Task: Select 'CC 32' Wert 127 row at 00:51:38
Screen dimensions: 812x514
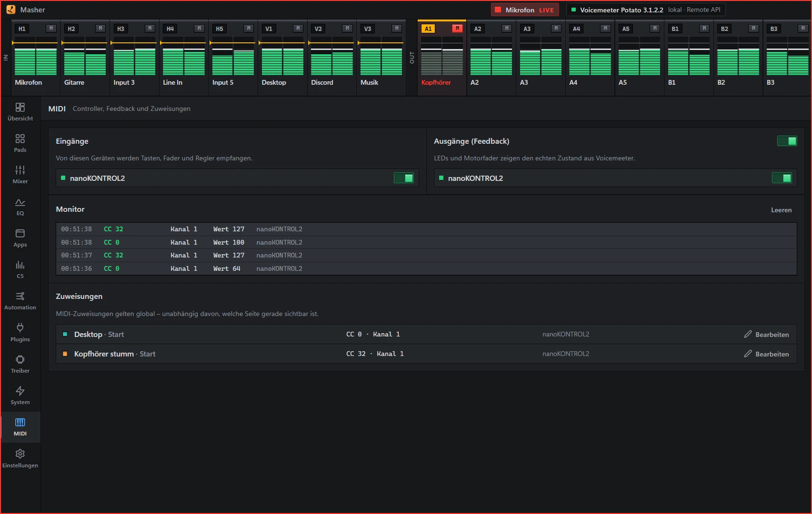Action: click(426, 229)
